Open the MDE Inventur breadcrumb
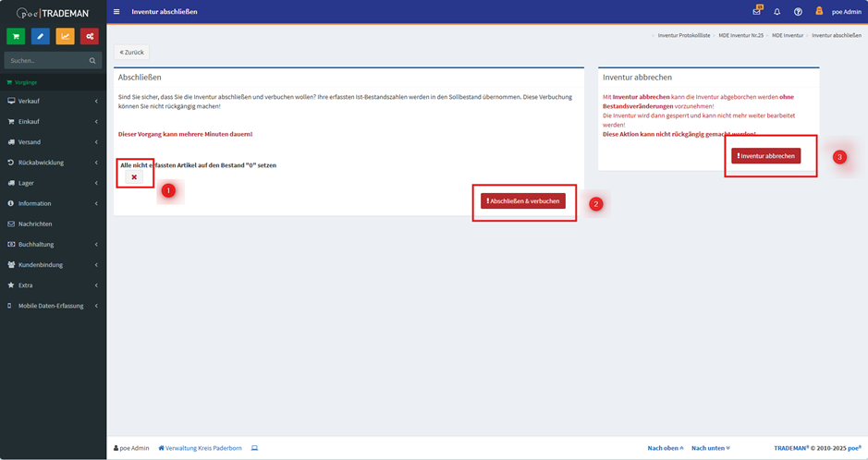 pyautogui.click(x=788, y=35)
